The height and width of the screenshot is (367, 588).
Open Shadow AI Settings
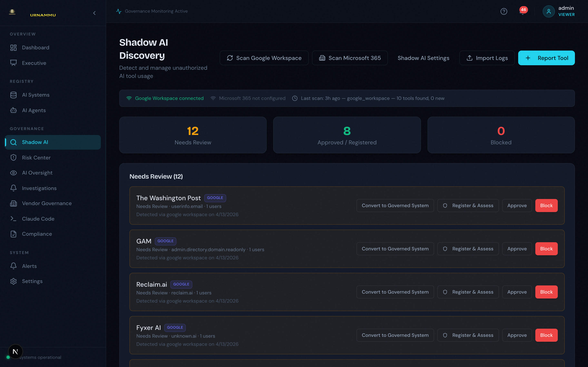423,58
